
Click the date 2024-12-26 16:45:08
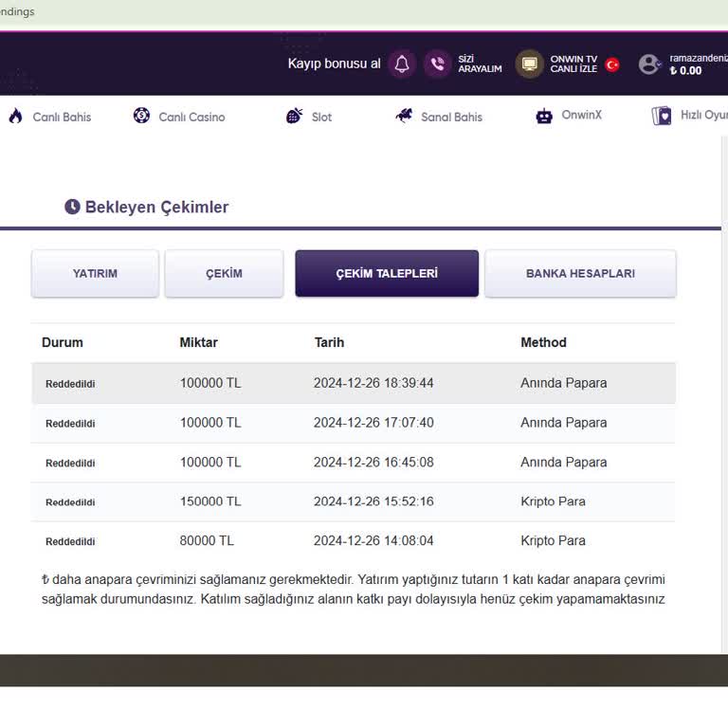click(x=373, y=463)
